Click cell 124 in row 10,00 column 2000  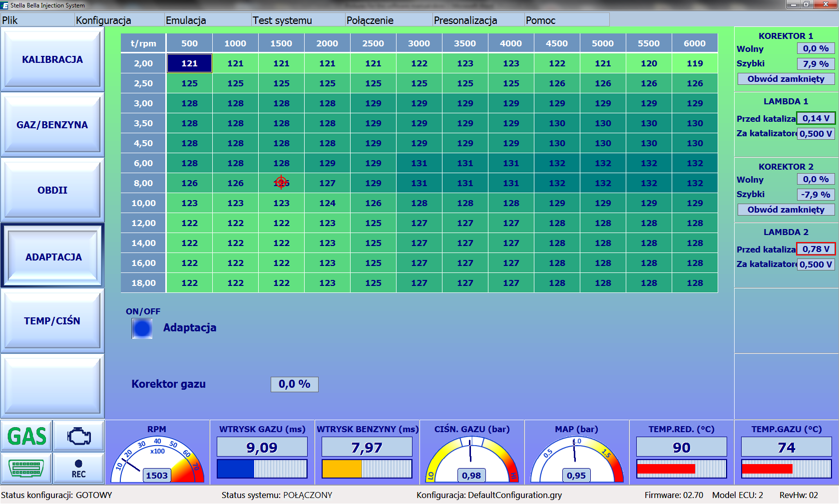pyautogui.click(x=327, y=203)
